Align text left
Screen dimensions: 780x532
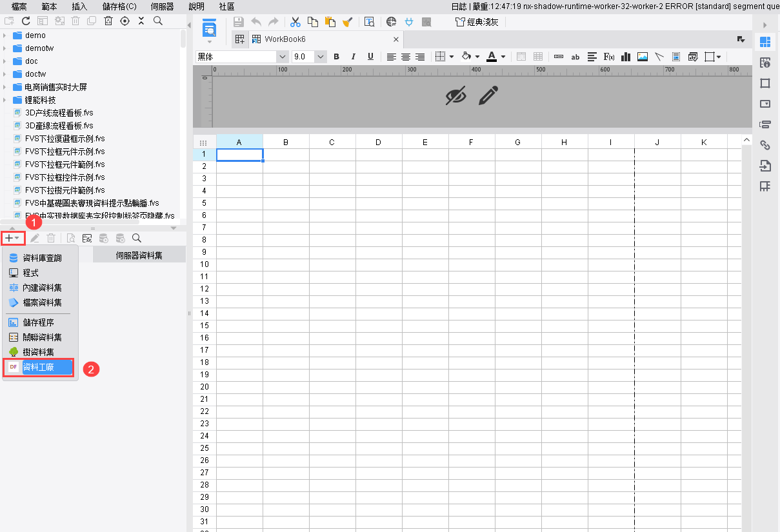tap(391, 57)
